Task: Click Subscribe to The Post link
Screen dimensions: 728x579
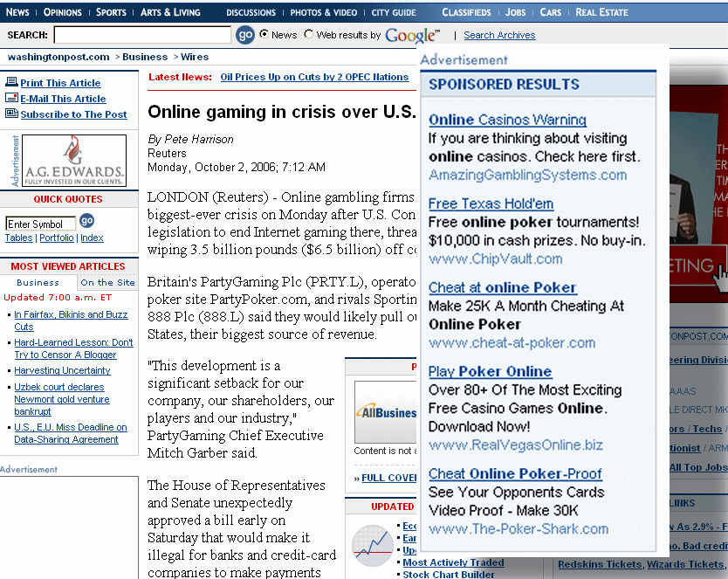Action: pyautogui.click(x=73, y=114)
